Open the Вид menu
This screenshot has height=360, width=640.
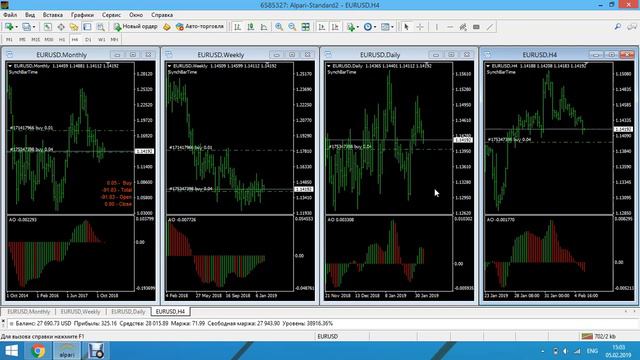click(x=30, y=15)
